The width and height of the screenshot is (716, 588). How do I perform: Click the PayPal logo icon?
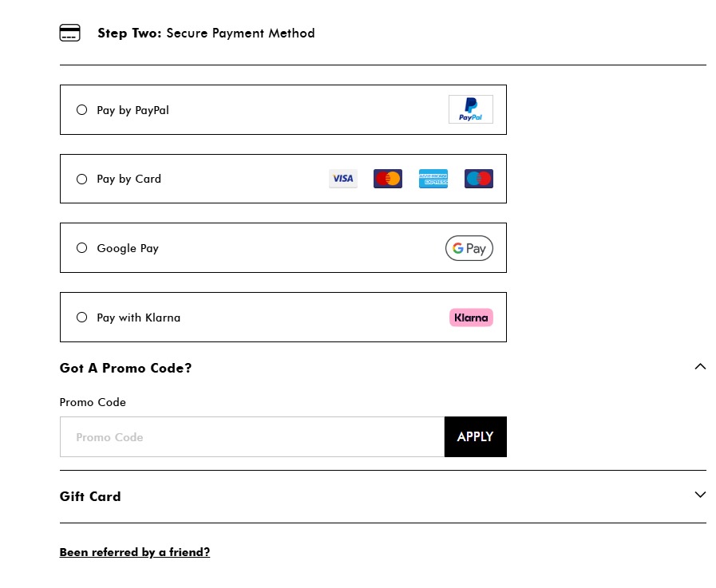point(470,110)
